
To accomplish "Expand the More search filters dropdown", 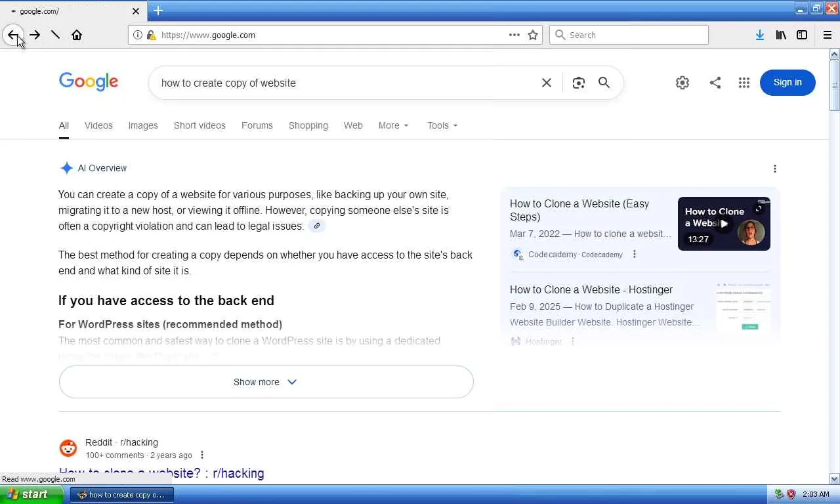I will pyautogui.click(x=394, y=125).
